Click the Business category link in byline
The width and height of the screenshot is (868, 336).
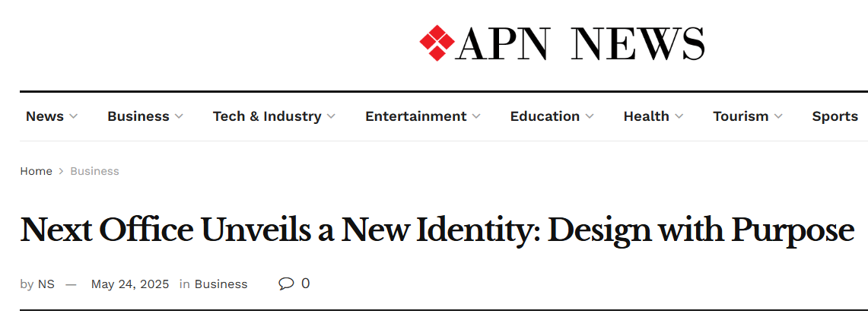click(x=221, y=284)
